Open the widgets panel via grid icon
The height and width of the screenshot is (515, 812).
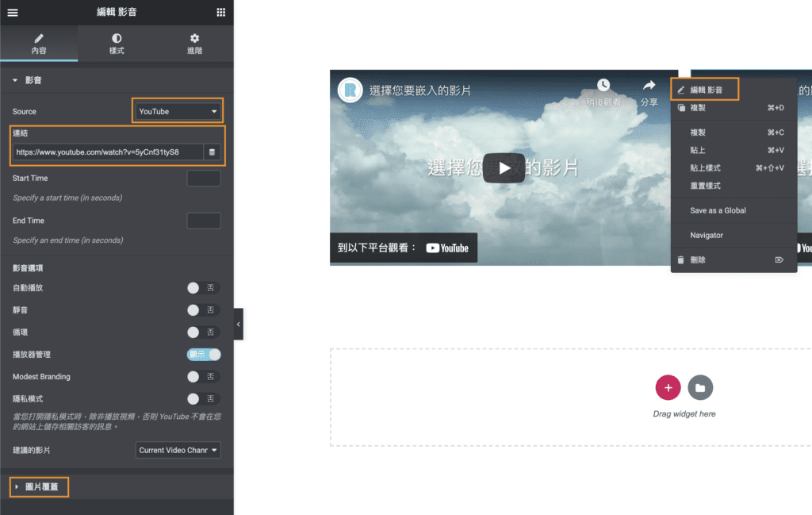click(220, 13)
